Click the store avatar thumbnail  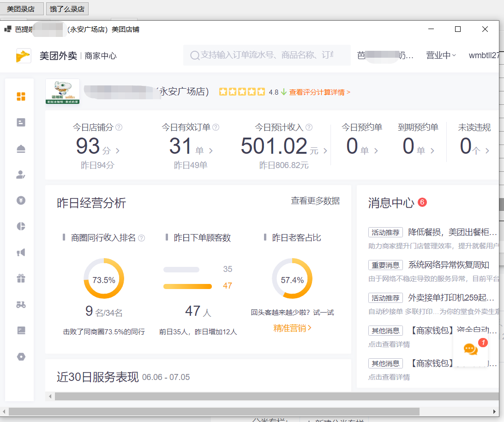[62, 91]
